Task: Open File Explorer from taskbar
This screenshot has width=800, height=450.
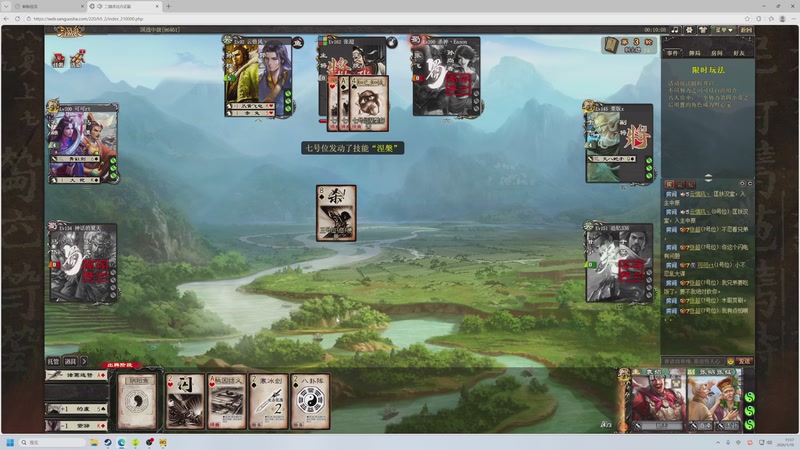Action: pyautogui.click(x=94, y=442)
